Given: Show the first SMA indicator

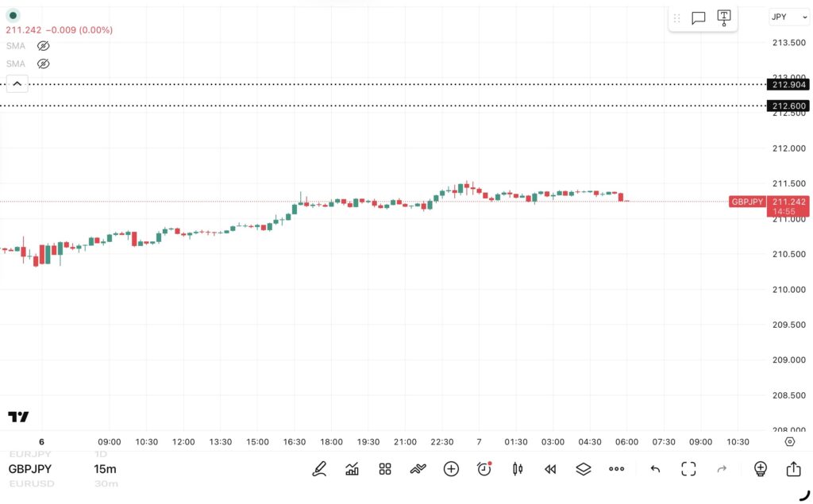Looking at the screenshot, I should point(44,46).
